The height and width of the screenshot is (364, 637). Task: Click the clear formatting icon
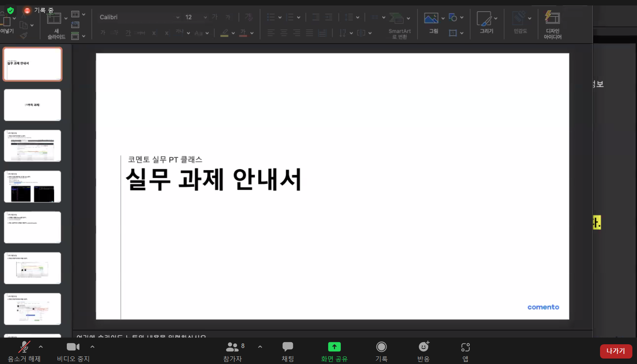click(249, 17)
